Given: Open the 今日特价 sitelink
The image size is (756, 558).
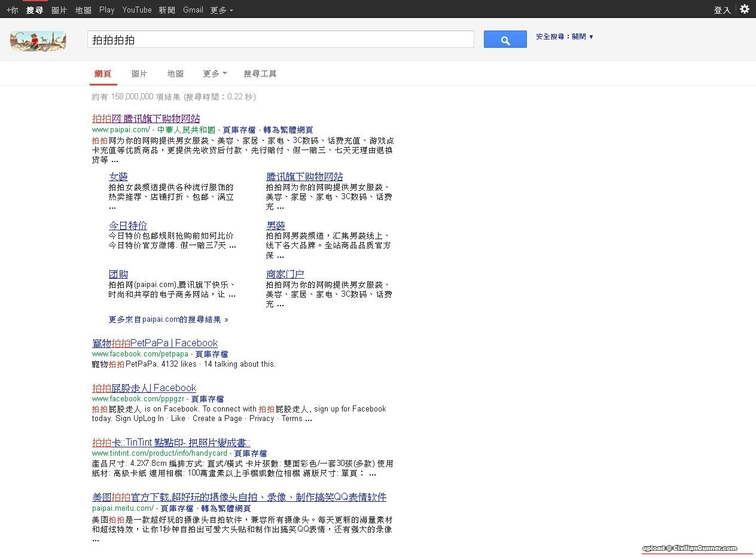Looking at the screenshot, I should (x=127, y=225).
